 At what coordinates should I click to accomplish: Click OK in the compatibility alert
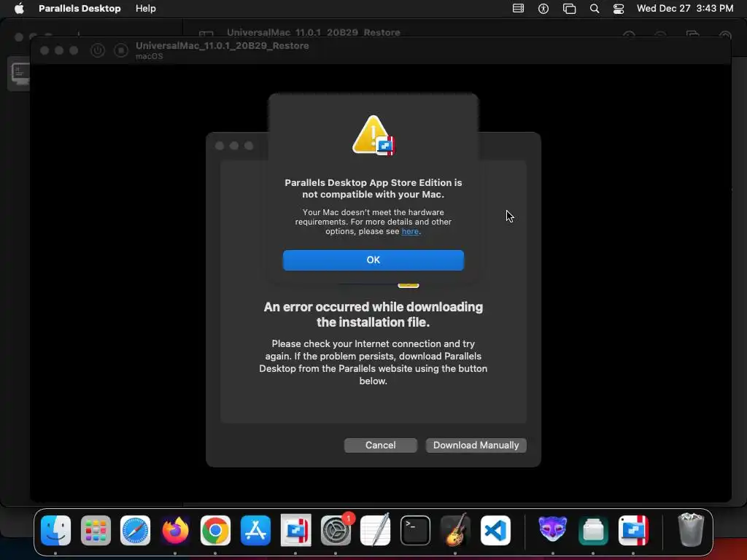373,260
